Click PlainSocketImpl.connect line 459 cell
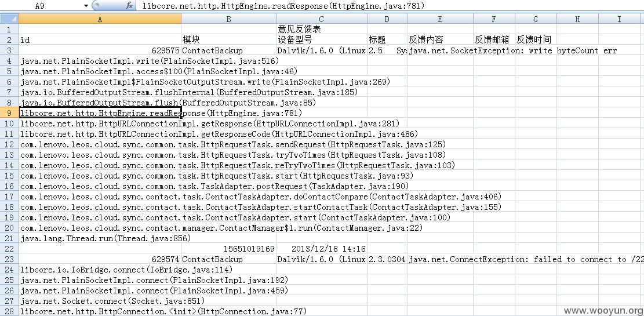 (100, 290)
